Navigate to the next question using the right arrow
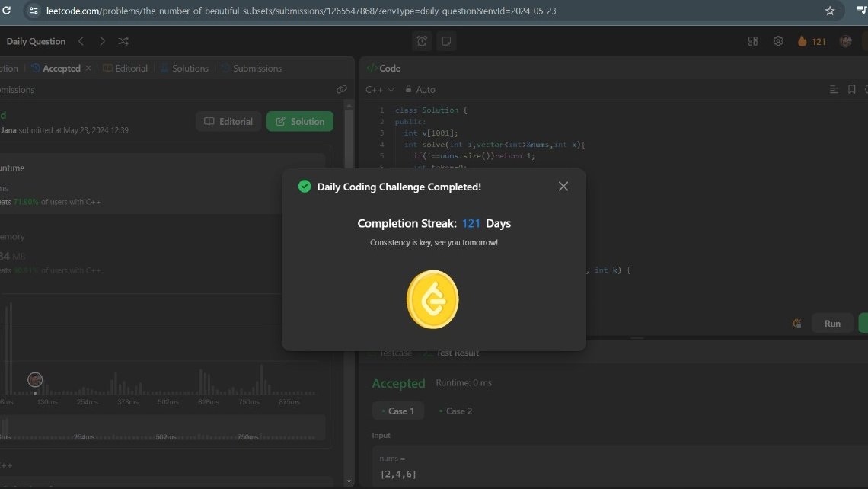This screenshot has width=868, height=489. (x=102, y=41)
